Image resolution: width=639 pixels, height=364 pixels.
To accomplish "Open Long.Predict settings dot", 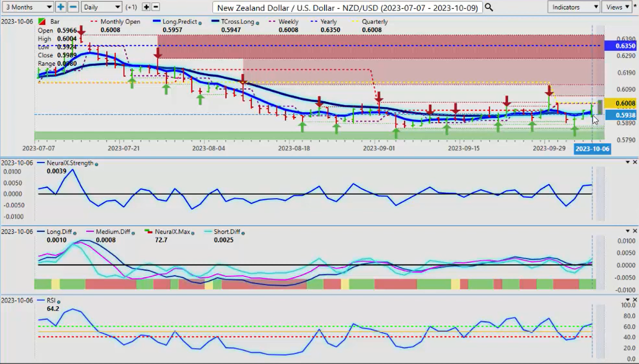I will [200, 23].
